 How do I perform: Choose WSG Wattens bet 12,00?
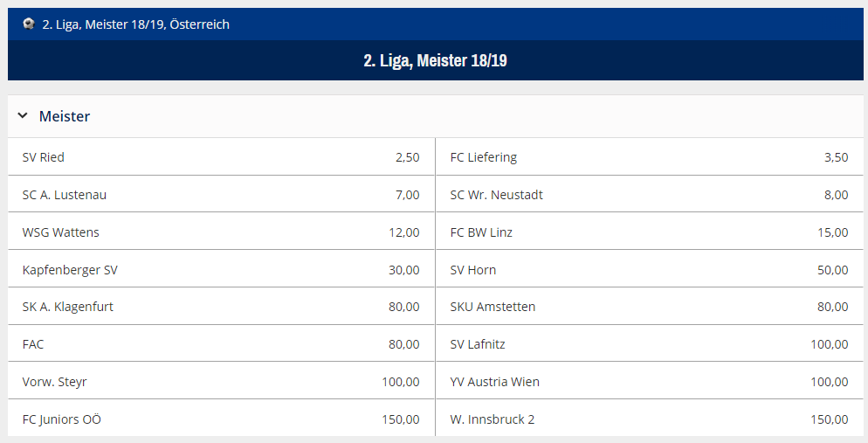pos(222,232)
